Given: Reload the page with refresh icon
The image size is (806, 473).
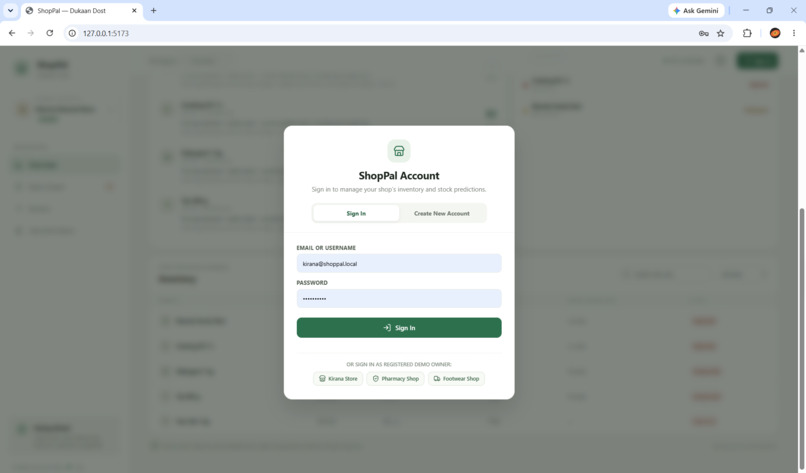Looking at the screenshot, I should (x=50, y=33).
